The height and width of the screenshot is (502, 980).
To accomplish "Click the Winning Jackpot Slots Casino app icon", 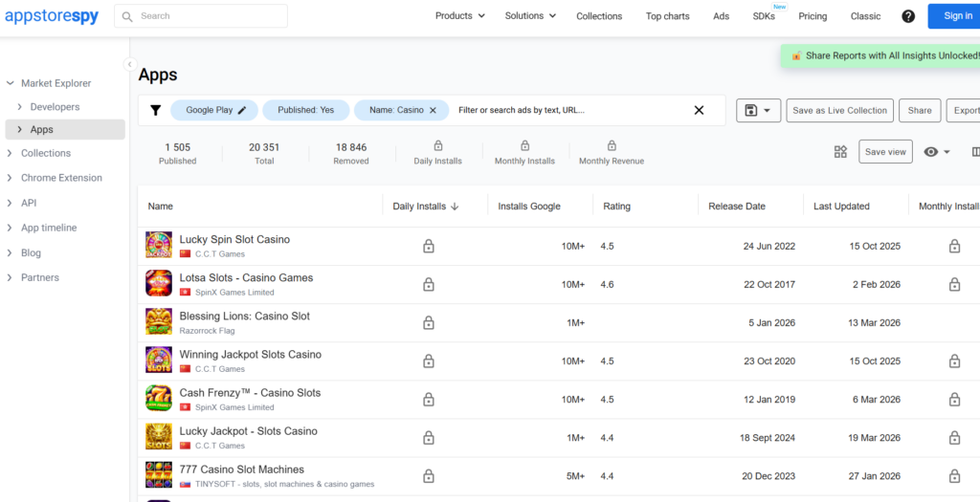I will coord(159,360).
